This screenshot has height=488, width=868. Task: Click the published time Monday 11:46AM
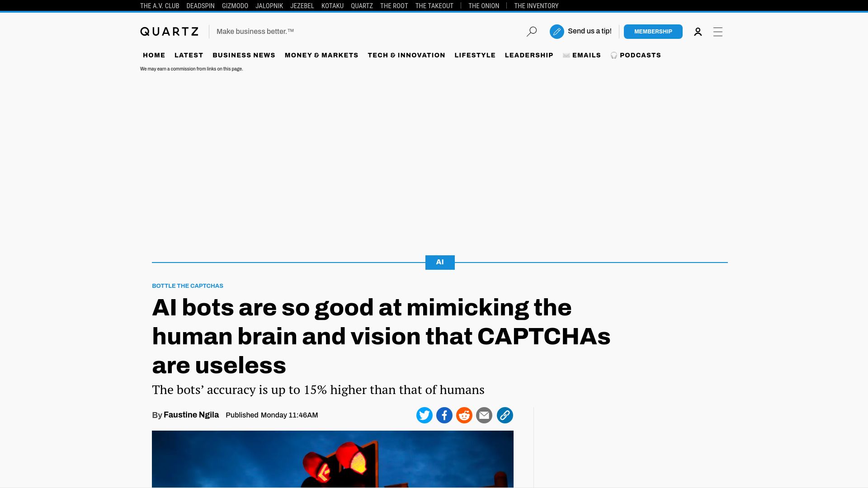tap(289, 415)
